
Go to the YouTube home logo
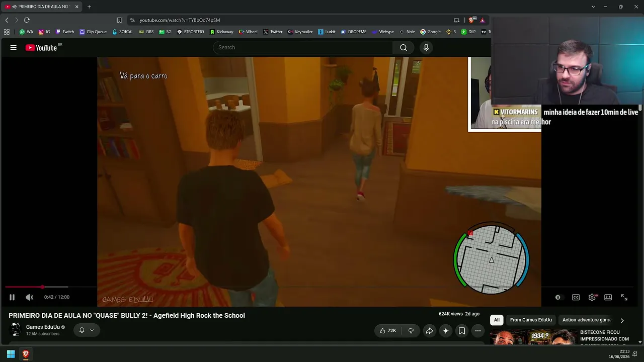tap(41, 48)
